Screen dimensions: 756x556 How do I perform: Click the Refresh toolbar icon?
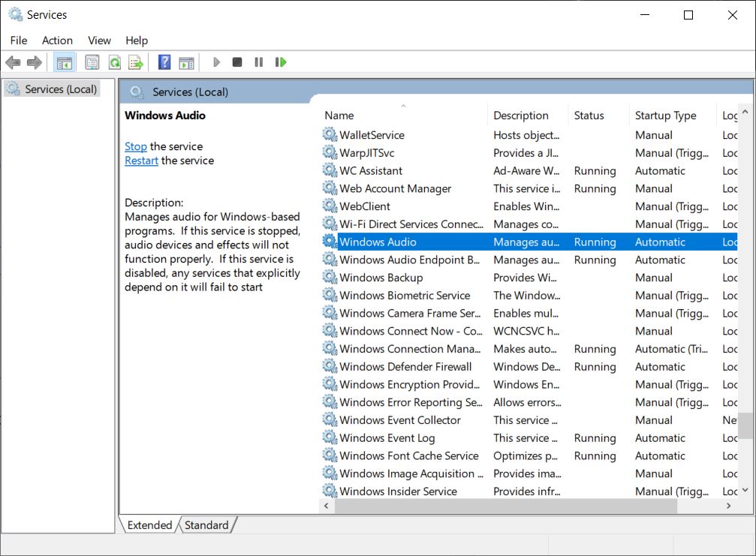click(115, 62)
